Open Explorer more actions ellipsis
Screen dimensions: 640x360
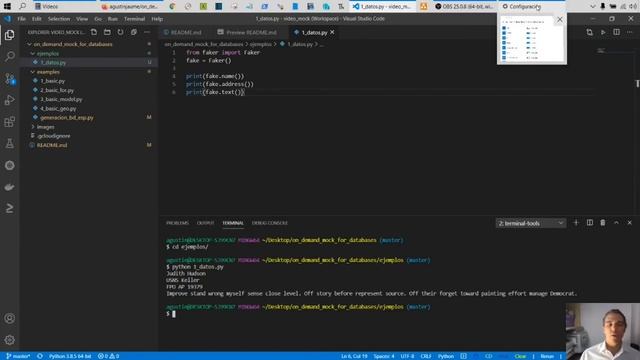147,32
